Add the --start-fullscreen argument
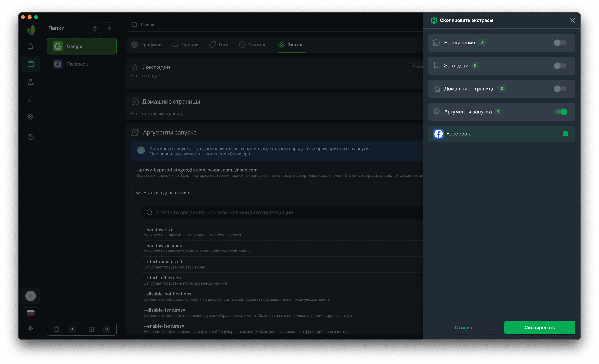The height and width of the screenshot is (364, 599). click(282, 280)
